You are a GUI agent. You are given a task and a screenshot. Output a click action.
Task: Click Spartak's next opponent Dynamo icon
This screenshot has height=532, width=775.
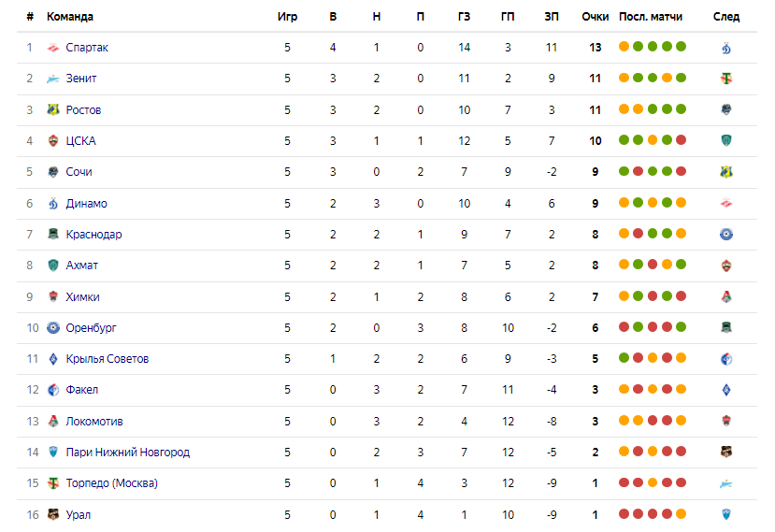click(x=726, y=48)
